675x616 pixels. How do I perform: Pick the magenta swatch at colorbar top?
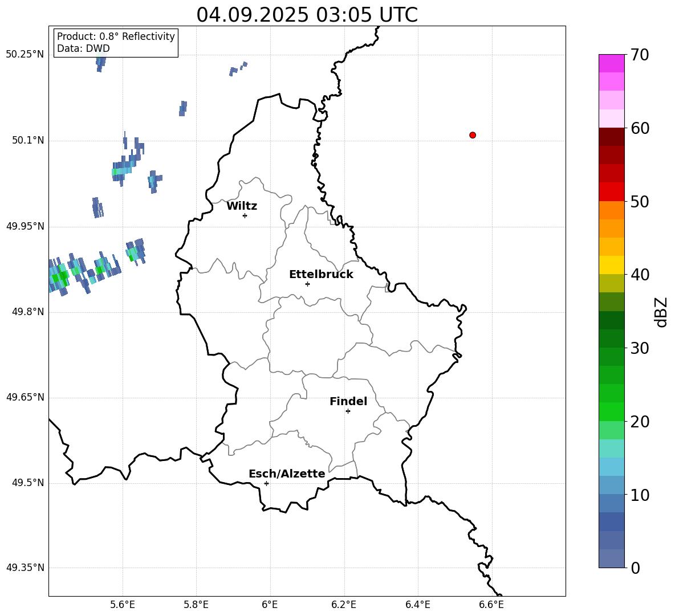click(x=612, y=63)
